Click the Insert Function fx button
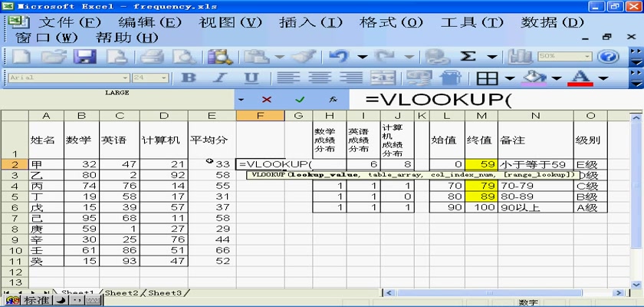This screenshot has height=307, width=644. 333,100
